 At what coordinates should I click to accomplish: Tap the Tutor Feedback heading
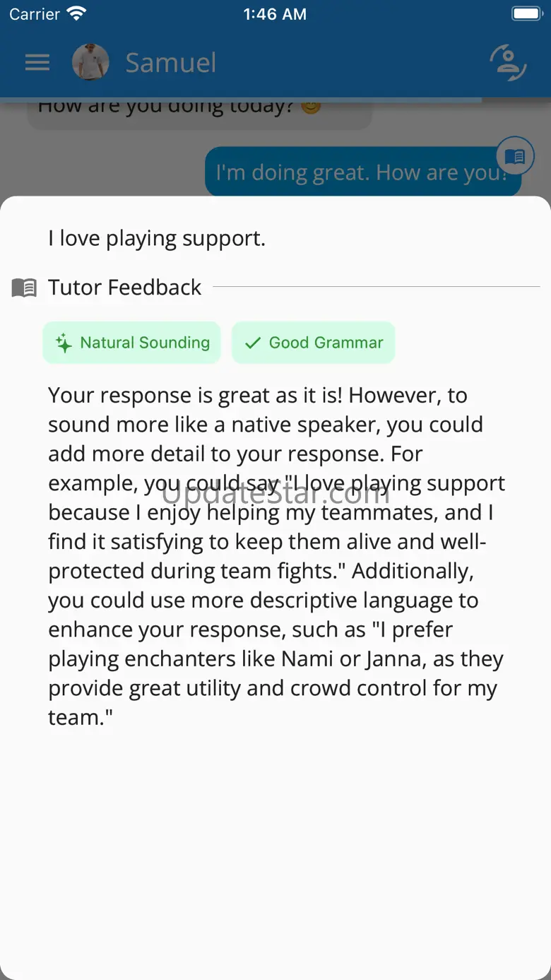(x=125, y=288)
